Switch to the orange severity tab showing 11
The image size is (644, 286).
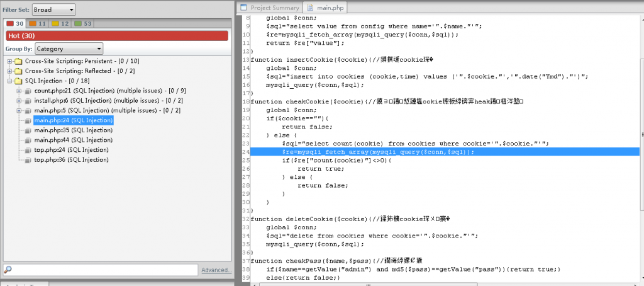(38, 23)
